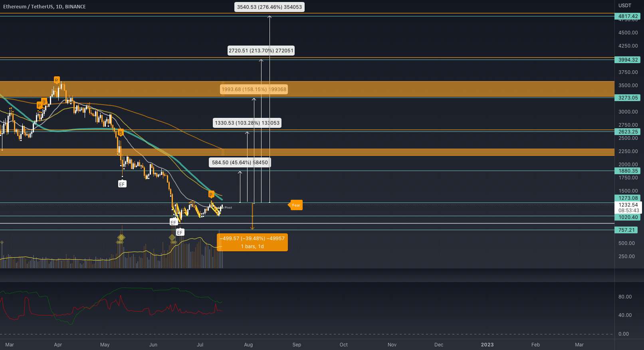Screen dimensions: 644x350
Task: Click the 500.00 price axis label
Action: 626,243
